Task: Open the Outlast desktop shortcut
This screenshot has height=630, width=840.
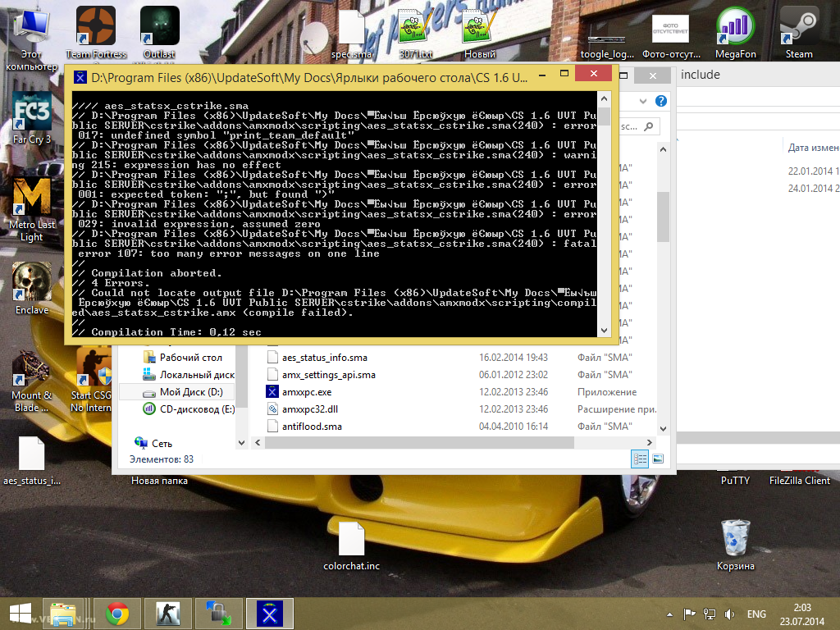Action: [159, 32]
